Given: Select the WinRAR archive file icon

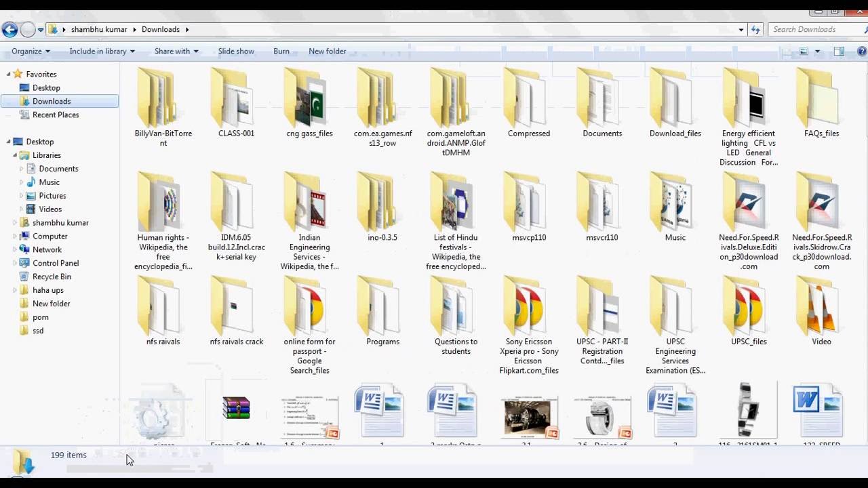Looking at the screenshot, I should coord(236,408).
